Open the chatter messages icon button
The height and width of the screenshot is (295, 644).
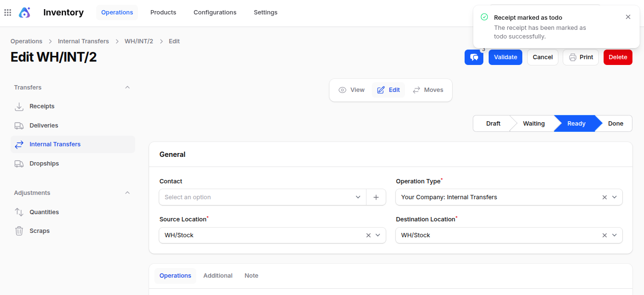[474, 57]
